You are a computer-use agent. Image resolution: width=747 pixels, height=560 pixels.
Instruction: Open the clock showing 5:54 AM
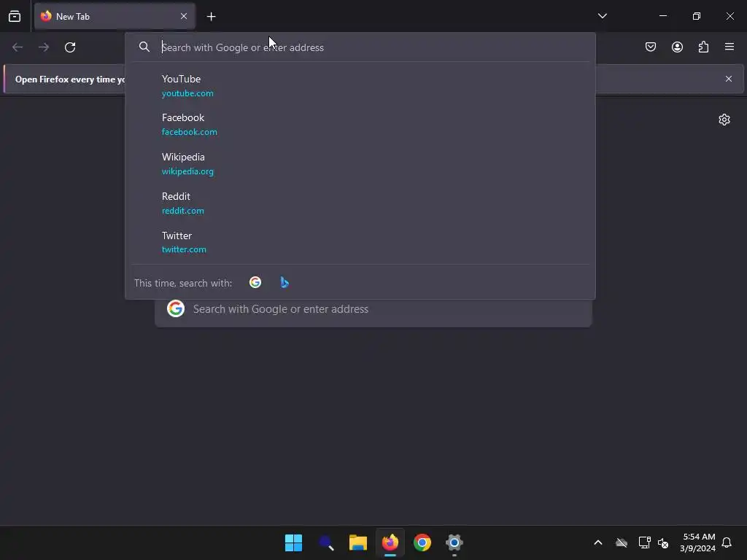click(698, 542)
